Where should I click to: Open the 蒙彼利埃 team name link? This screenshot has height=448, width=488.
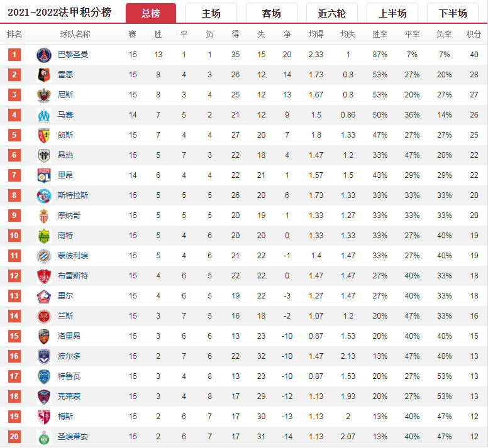coord(73,256)
